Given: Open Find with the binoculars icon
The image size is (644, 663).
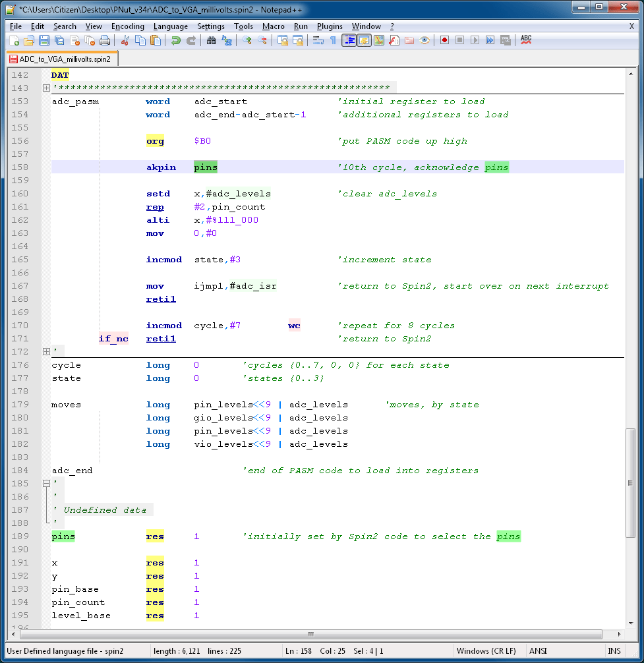Looking at the screenshot, I should coord(212,40).
